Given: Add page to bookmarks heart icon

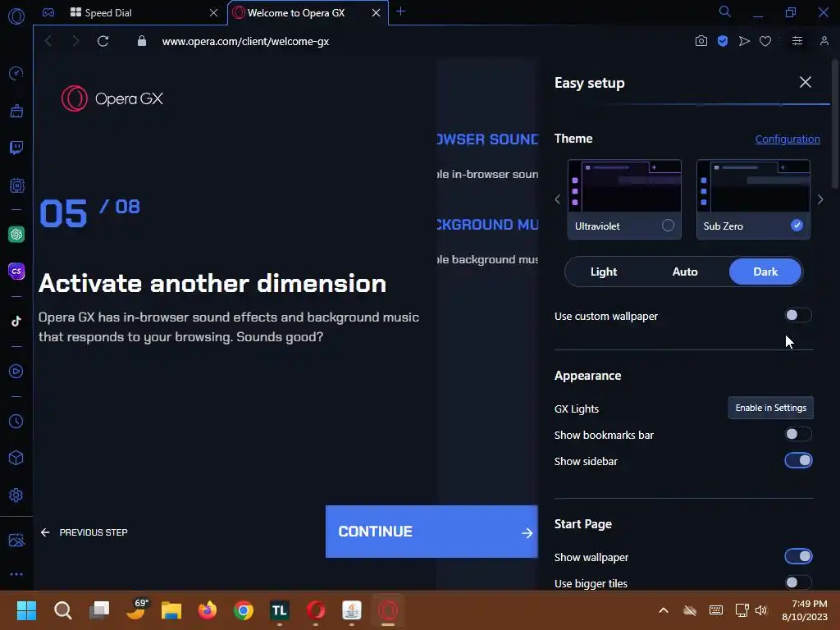Looking at the screenshot, I should pyautogui.click(x=765, y=41).
